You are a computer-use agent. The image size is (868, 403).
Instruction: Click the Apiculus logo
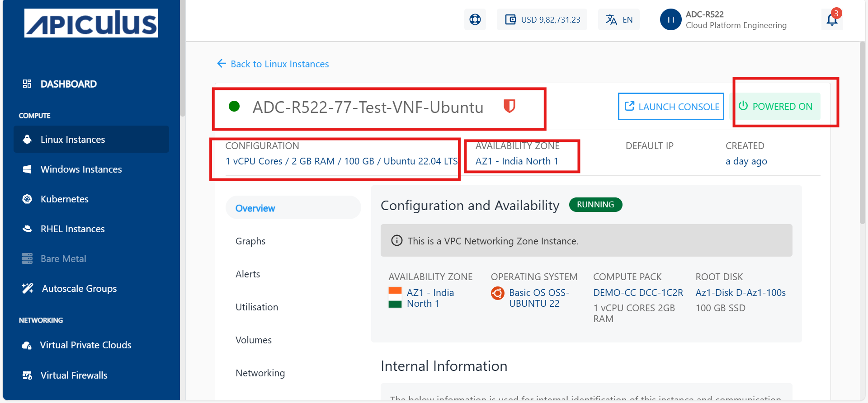(91, 23)
